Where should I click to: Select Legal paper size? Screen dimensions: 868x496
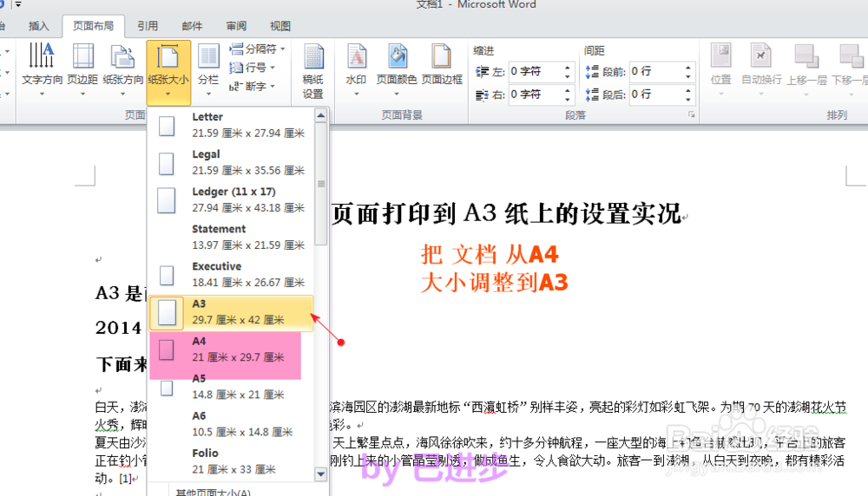click(232, 162)
